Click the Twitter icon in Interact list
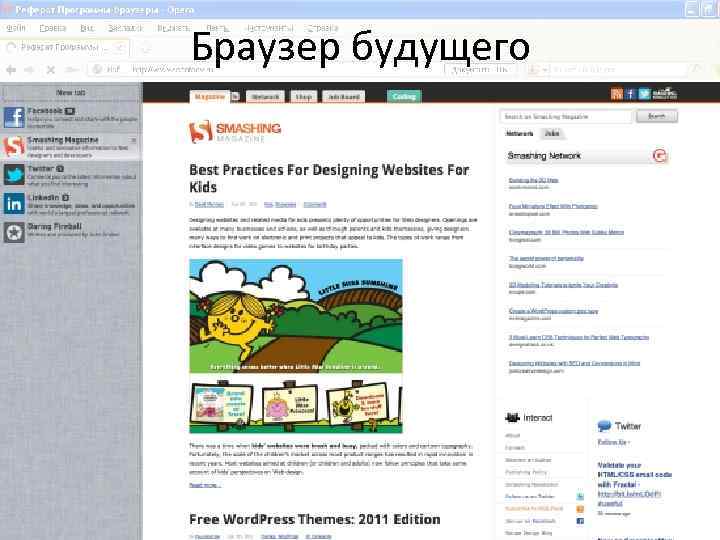This screenshot has height=540, width=720. [580, 496]
